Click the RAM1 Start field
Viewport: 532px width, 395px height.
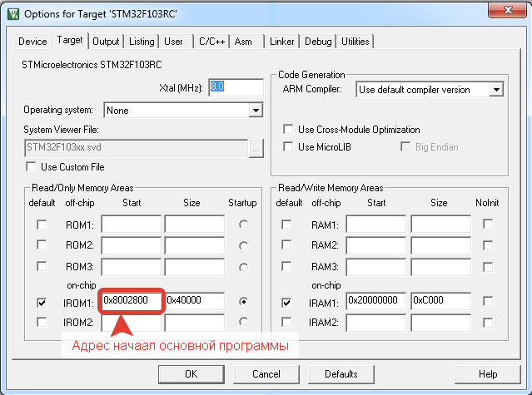[x=376, y=224]
